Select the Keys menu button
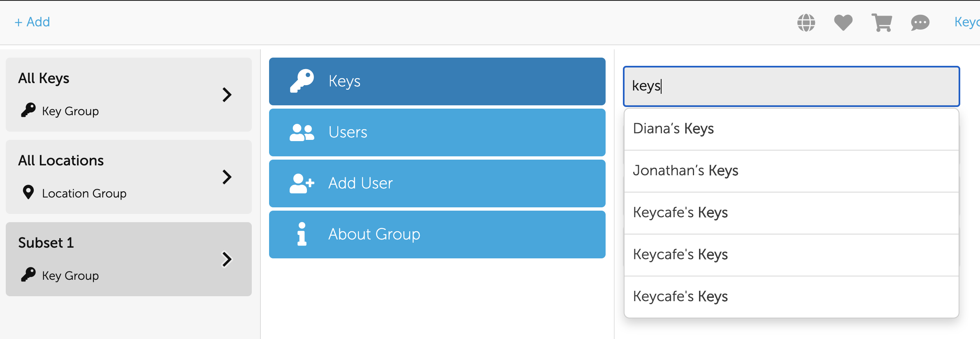Screen dimensions: 980x339 (437, 81)
